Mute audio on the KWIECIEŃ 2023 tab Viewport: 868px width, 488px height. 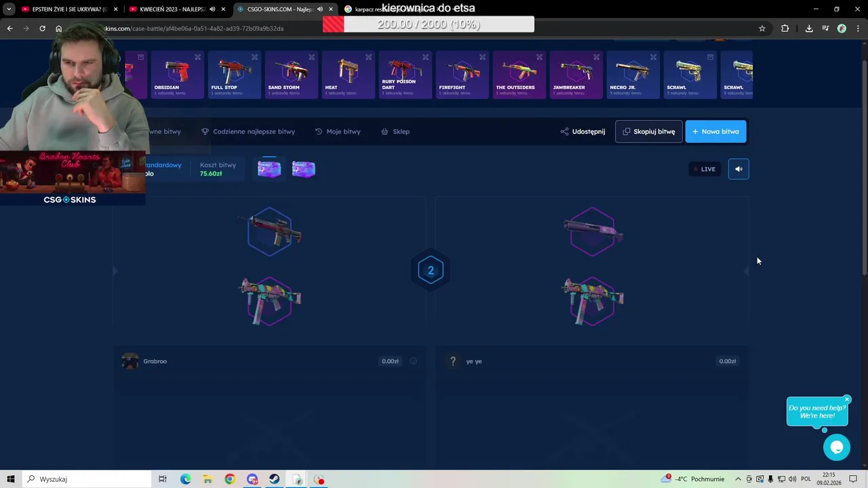[x=212, y=9]
